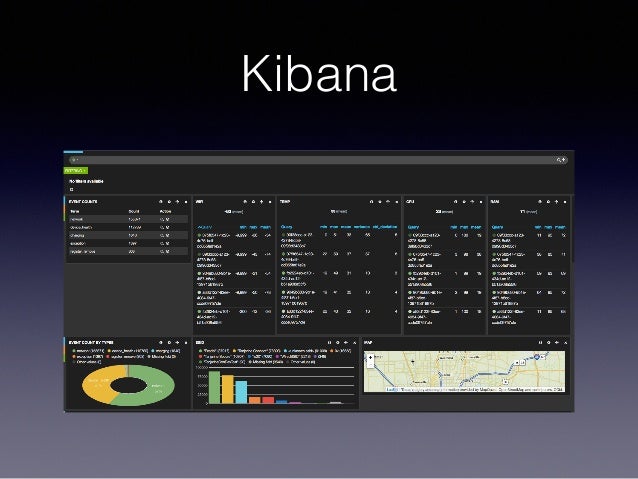Inspect the CPU panel
This screenshot has height=479, width=638.
[456, 202]
